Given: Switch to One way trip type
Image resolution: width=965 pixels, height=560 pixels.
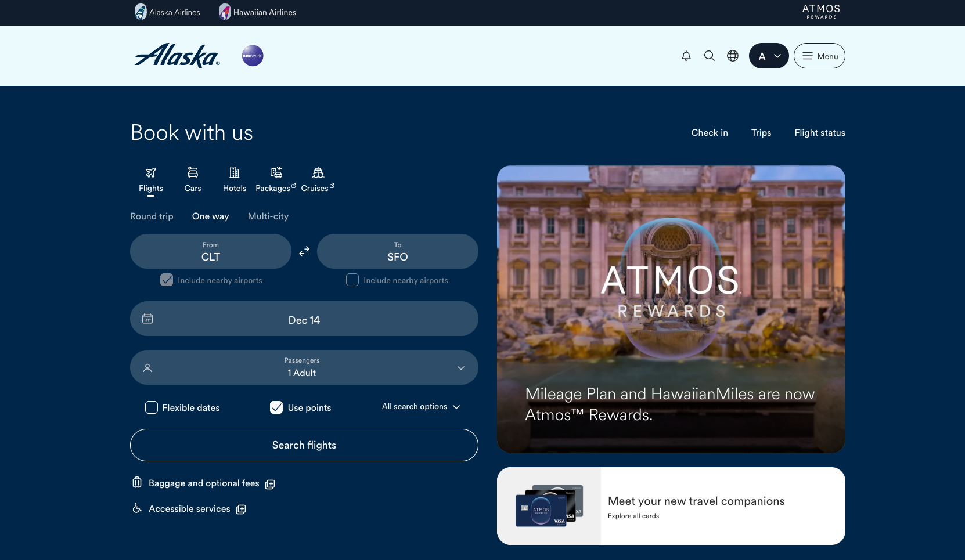Looking at the screenshot, I should pyautogui.click(x=211, y=216).
